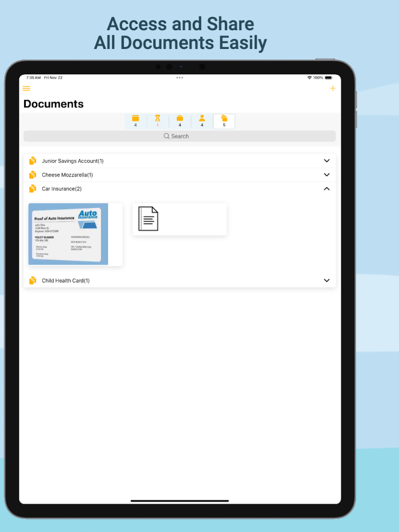The image size is (399, 532).
Task: Collapse Car Insurance chevron
Action: point(327,189)
